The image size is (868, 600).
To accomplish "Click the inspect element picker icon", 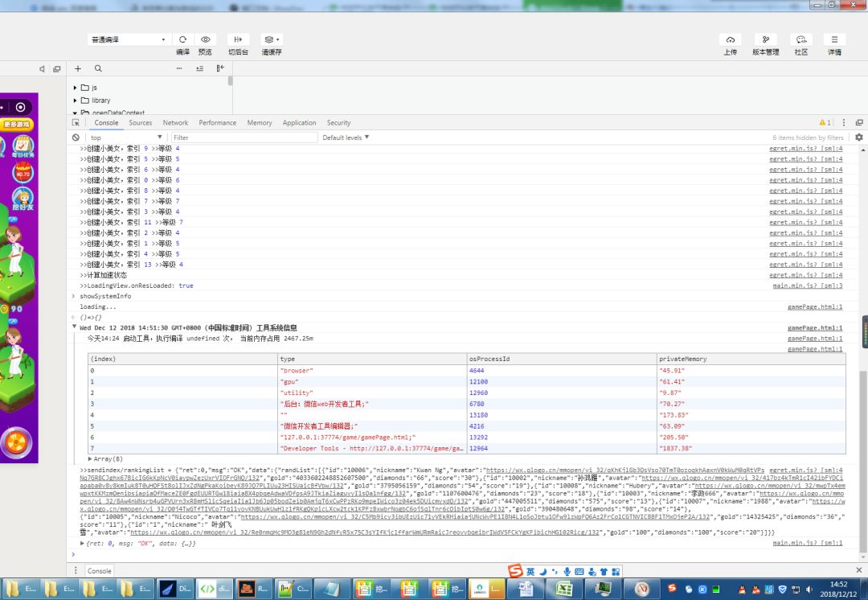I will 76,122.
